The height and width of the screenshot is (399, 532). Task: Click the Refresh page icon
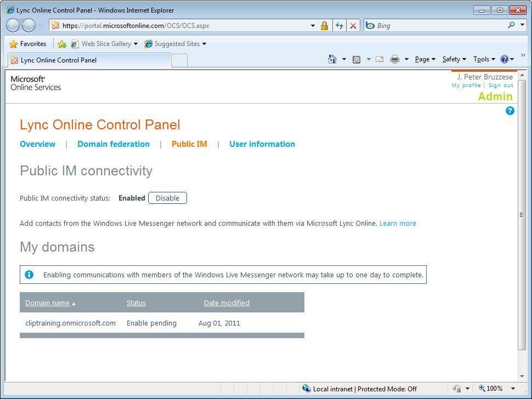pyautogui.click(x=339, y=26)
